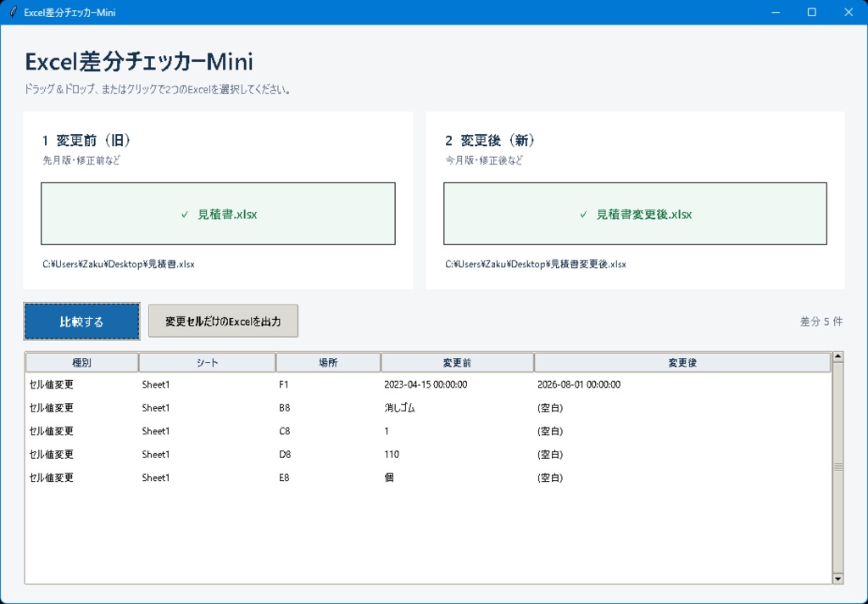Click the 比較する button

pyautogui.click(x=81, y=322)
